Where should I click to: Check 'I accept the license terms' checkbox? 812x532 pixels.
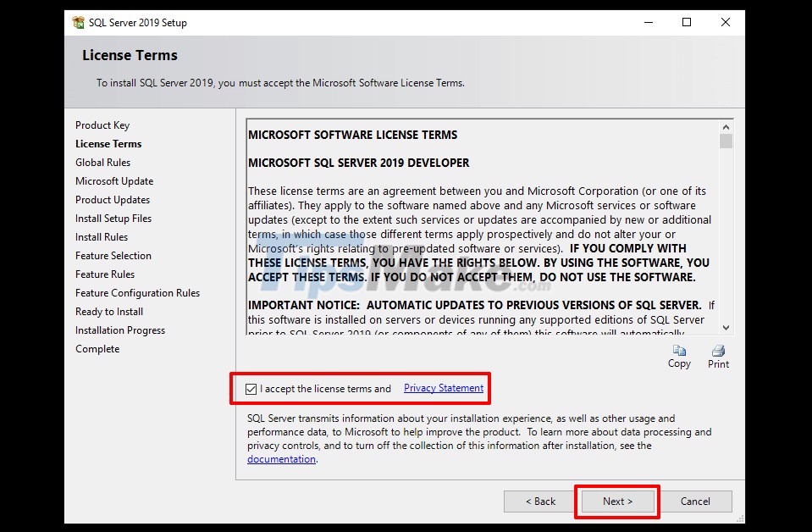tap(251, 388)
